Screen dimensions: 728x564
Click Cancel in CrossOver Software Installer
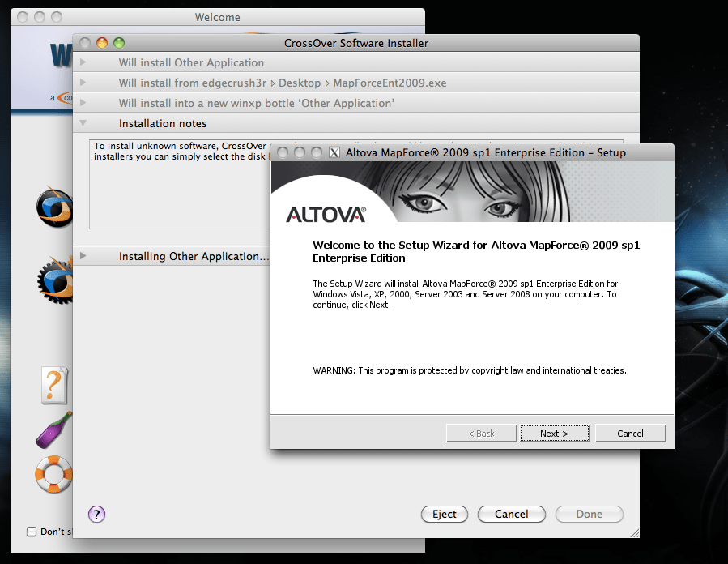point(511,514)
